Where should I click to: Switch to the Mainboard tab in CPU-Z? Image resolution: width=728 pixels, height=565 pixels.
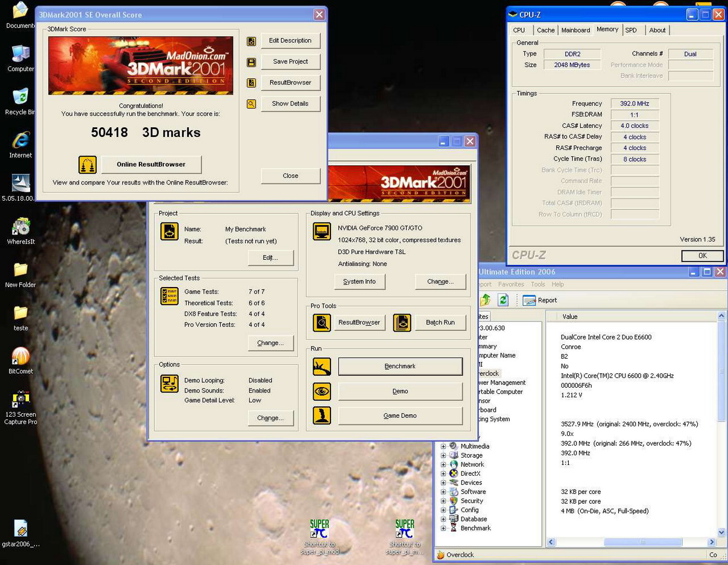tap(575, 30)
